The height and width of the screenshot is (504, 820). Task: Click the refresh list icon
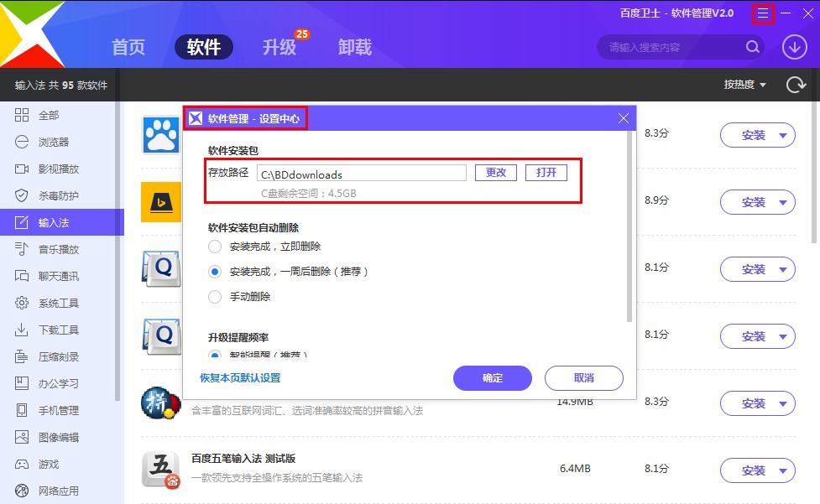click(x=796, y=84)
